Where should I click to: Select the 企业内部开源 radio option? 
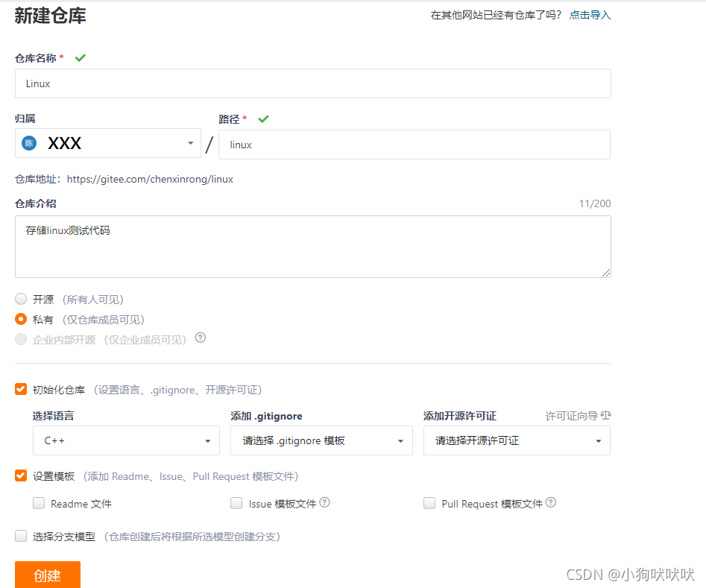click(21, 339)
